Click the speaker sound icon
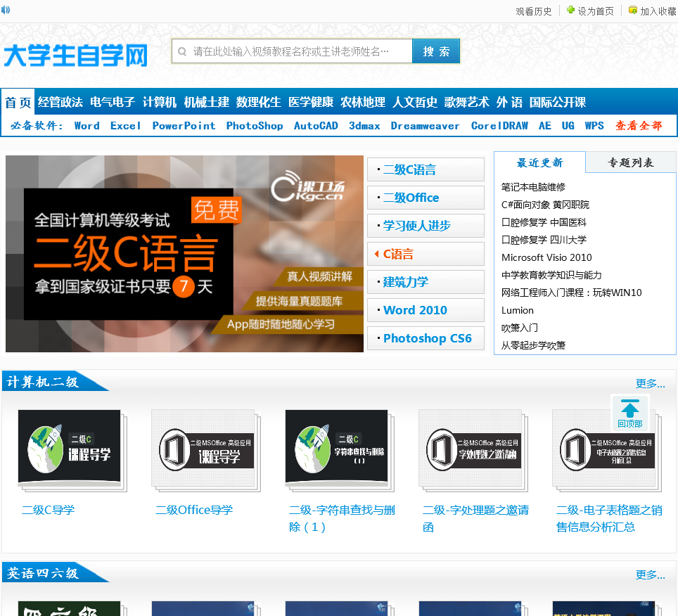Viewport: 678px width, 616px height. (x=5, y=10)
